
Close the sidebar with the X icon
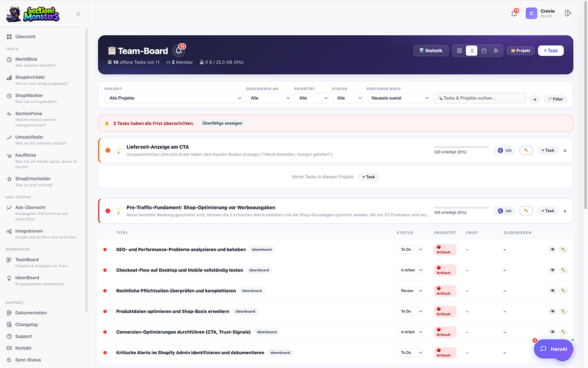[78, 14]
